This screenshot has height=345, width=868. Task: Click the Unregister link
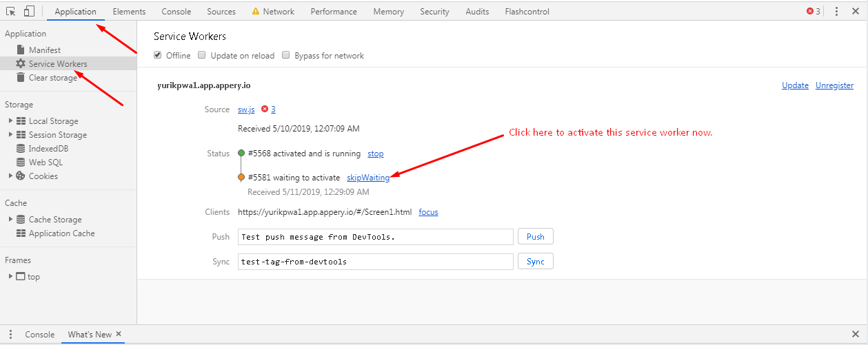834,85
